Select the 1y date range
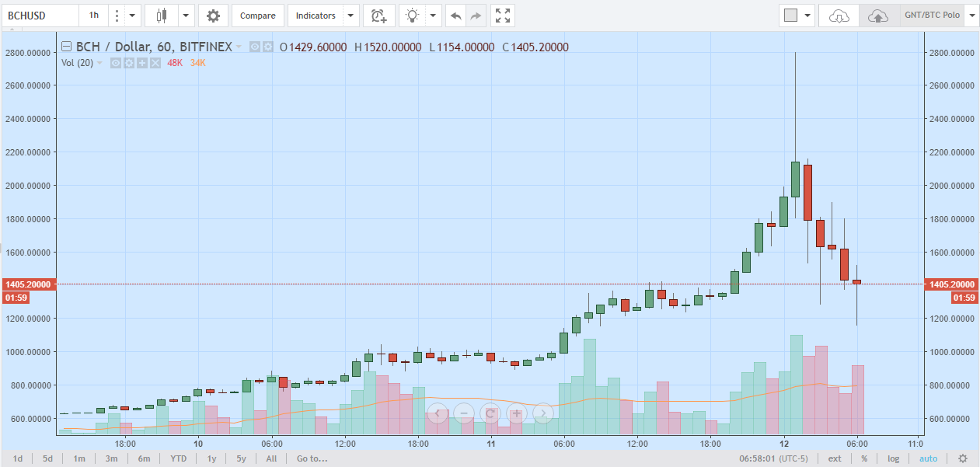 tap(211, 458)
